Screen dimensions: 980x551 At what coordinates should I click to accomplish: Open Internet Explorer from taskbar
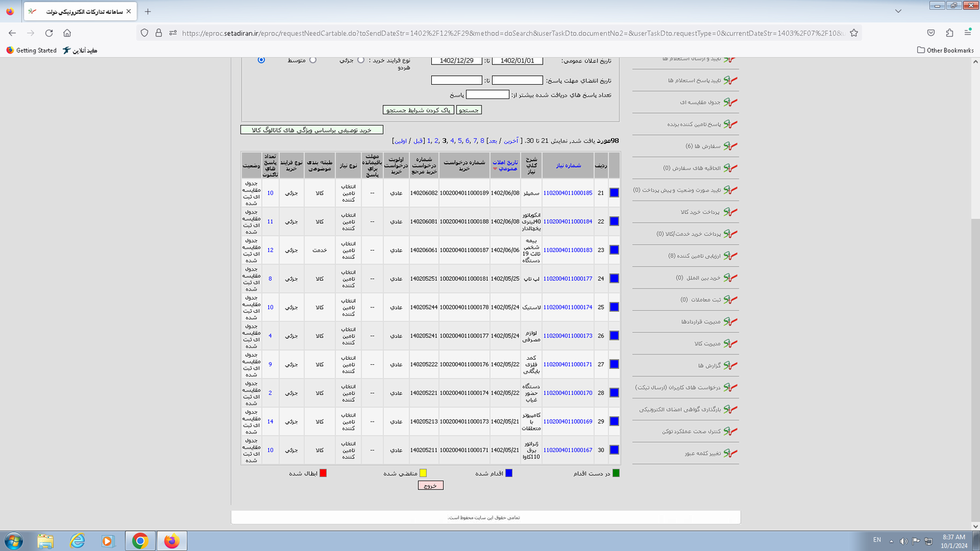pyautogui.click(x=77, y=541)
